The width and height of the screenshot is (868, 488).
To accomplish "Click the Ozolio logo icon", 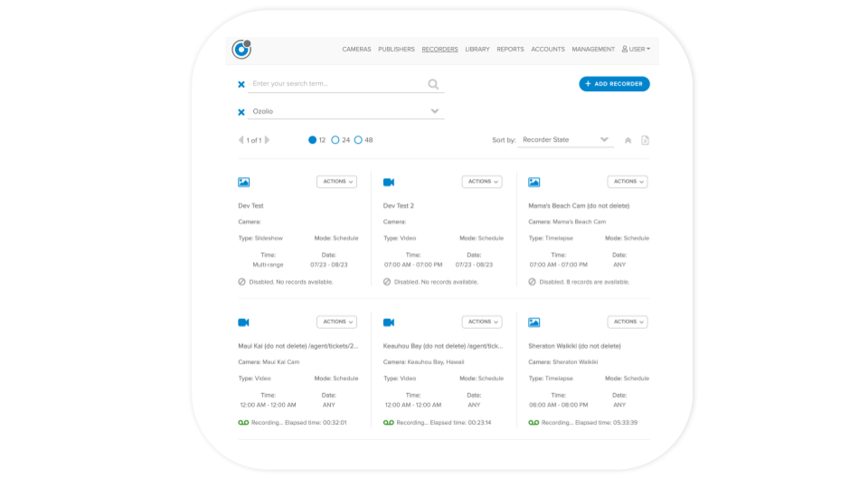I will coord(241,49).
